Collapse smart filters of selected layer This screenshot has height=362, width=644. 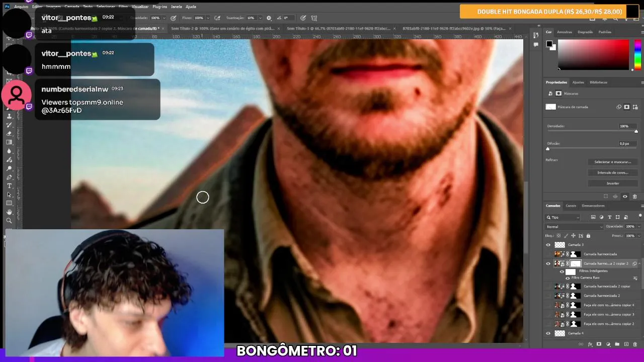coord(639,263)
